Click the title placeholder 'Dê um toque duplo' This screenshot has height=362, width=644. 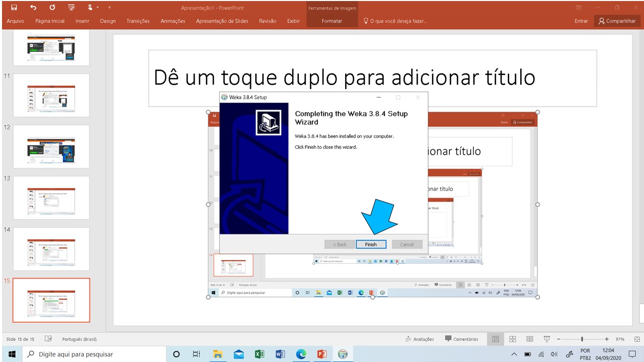pos(372,78)
